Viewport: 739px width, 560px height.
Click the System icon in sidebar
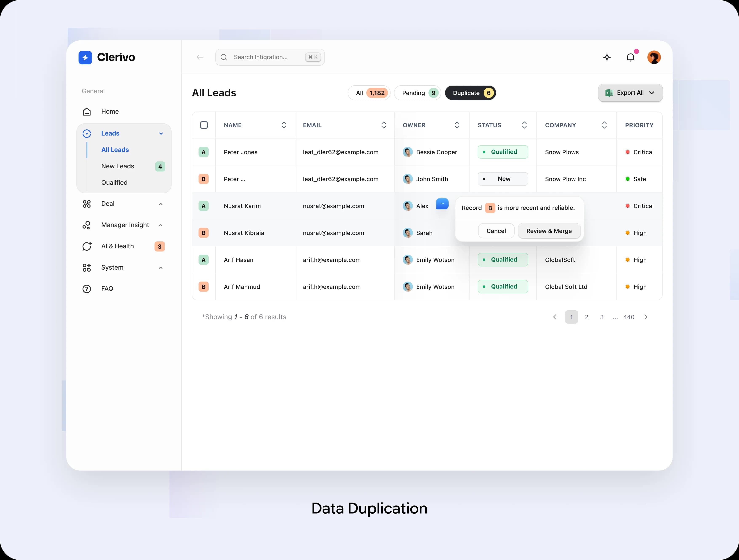pos(87,267)
